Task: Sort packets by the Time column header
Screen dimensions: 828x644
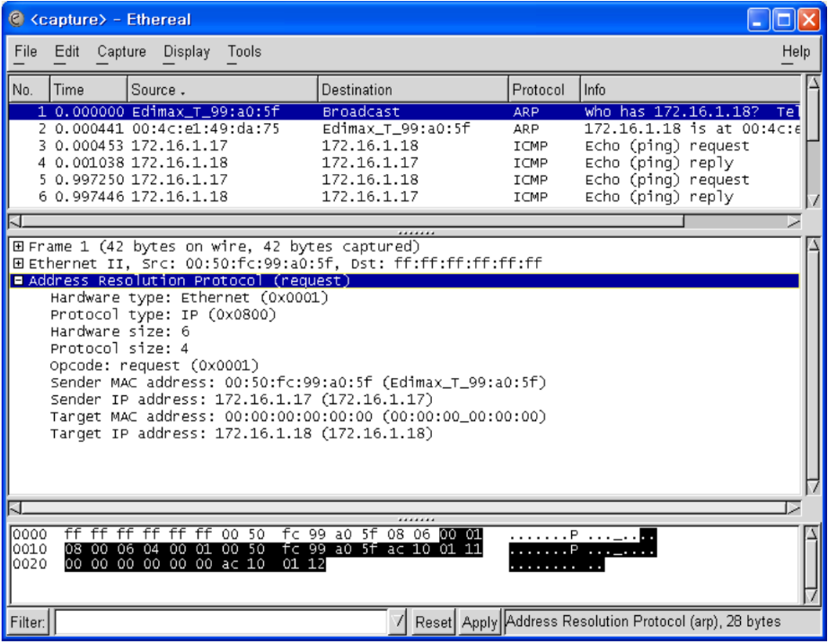Action: tap(88, 89)
